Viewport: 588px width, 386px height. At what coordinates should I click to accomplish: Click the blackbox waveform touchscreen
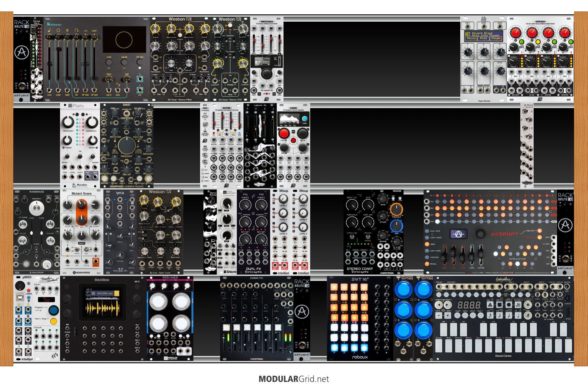coord(102,302)
